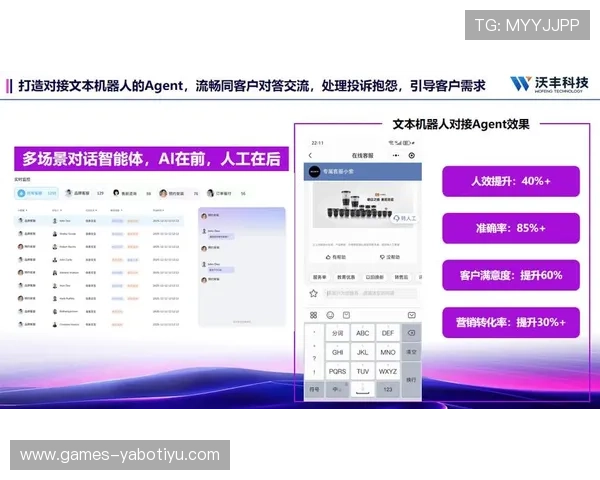Screen dimensions: 600x480
Task: Select the highlighted John Doe row in agent table
Action: pos(99,221)
